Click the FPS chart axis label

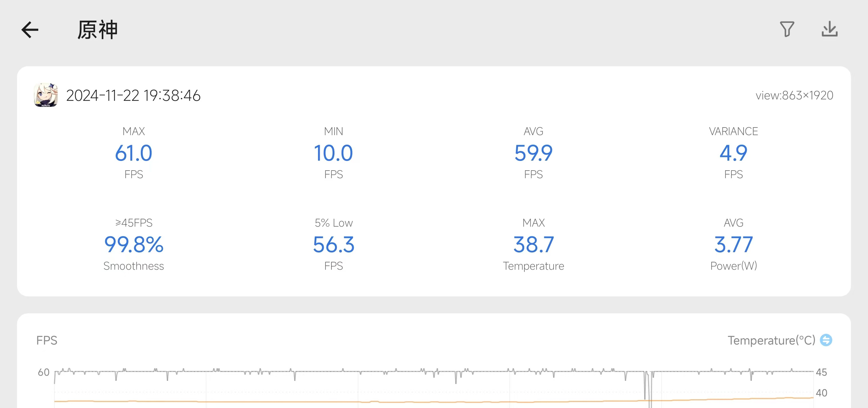(x=47, y=340)
